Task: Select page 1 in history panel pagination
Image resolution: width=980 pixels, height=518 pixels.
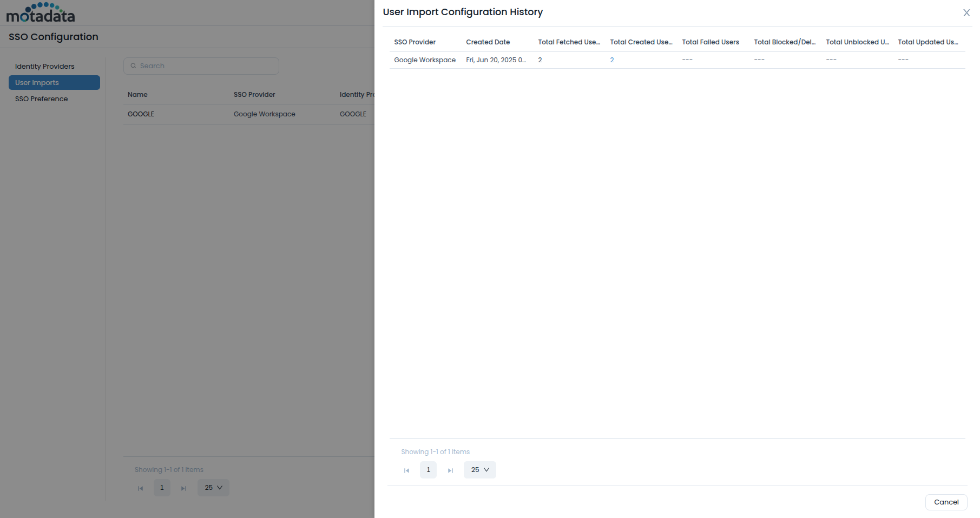Action: [x=428, y=470]
